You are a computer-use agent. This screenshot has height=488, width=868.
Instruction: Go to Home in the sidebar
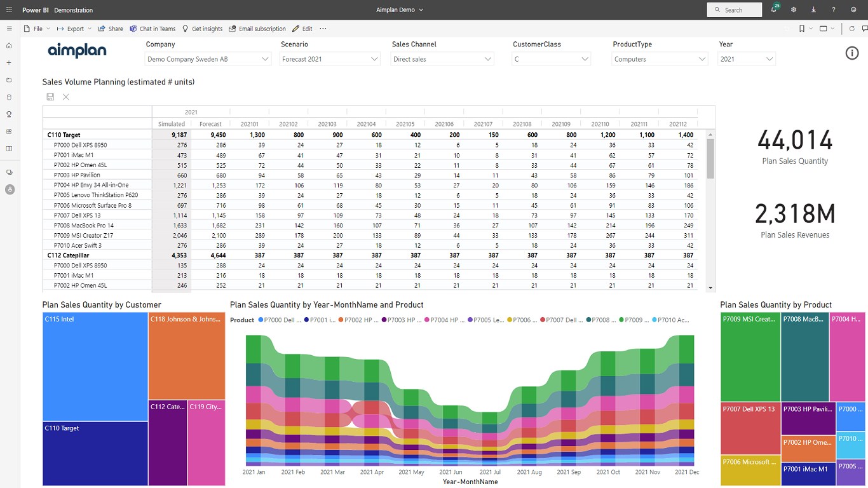pyautogui.click(x=9, y=46)
